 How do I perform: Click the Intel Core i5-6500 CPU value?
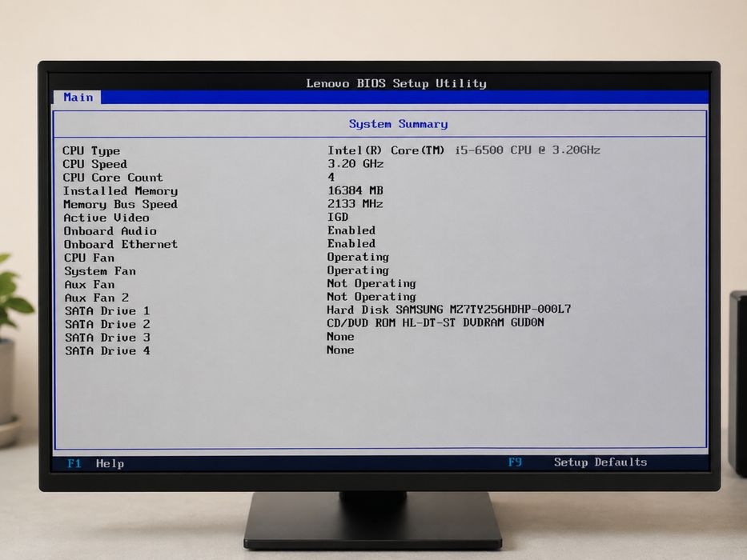coord(464,150)
